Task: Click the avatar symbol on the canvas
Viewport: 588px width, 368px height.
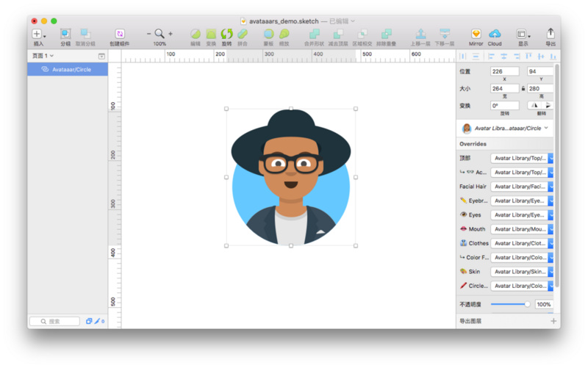Action: pyautogui.click(x=291, y=177)
